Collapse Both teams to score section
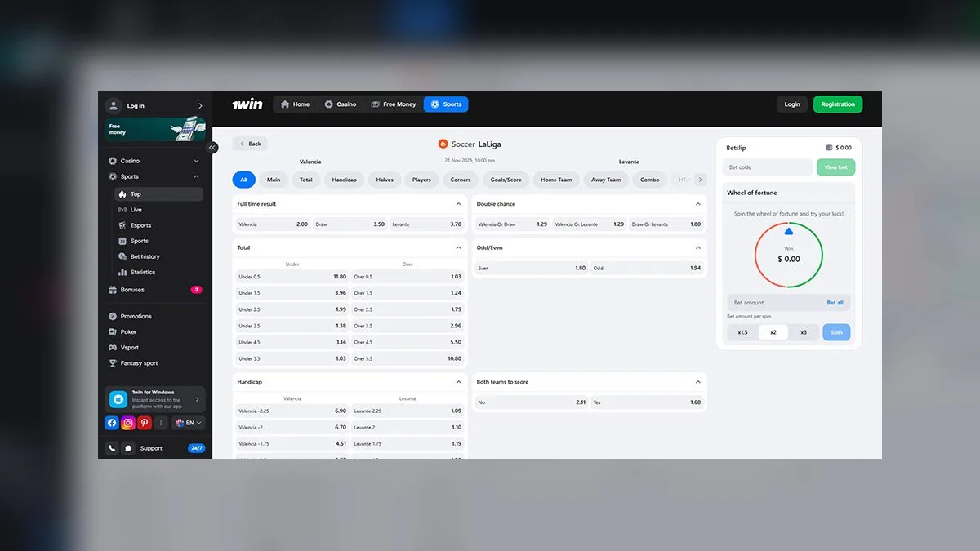Screen dimensions: 980x551 coord(697,381)
